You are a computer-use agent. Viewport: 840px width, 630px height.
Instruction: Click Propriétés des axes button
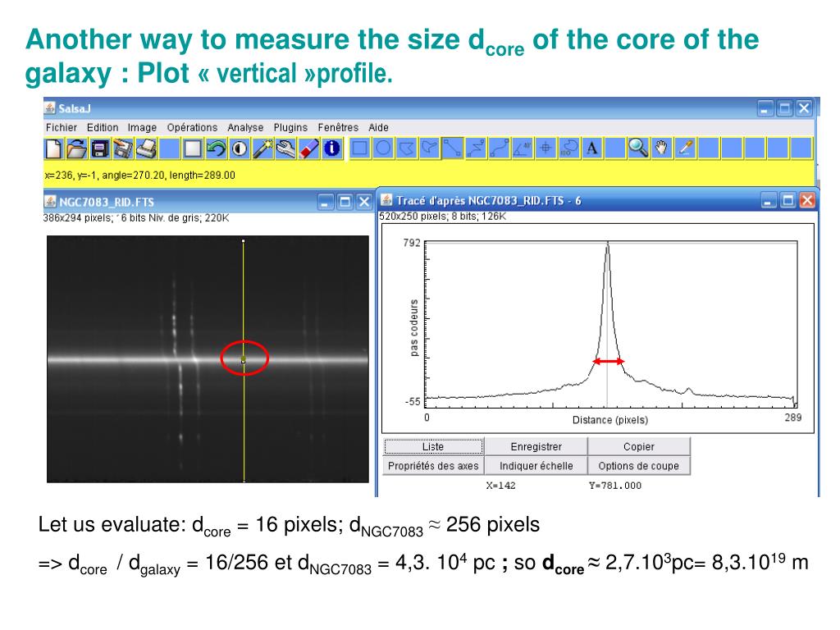[x=433, y=466]
